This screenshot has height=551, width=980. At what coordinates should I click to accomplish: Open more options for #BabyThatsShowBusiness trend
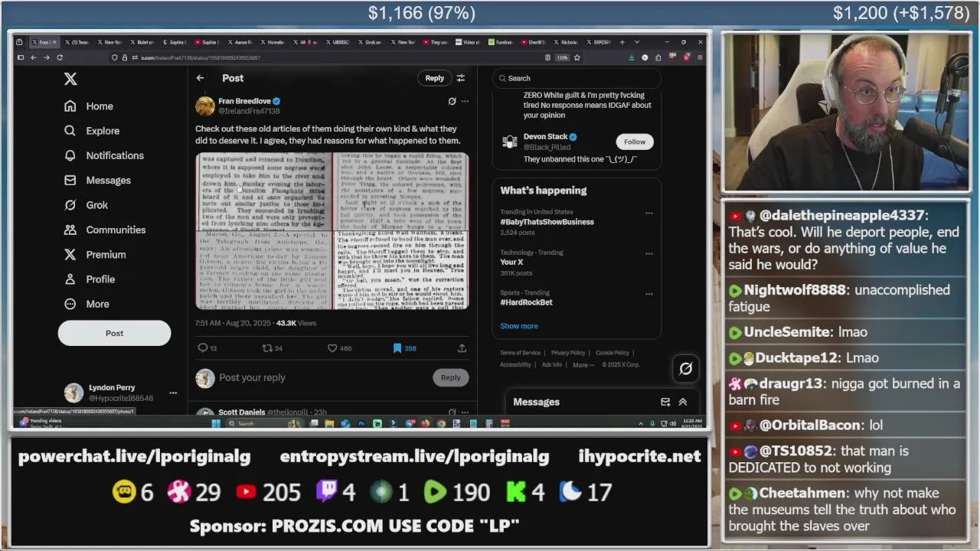[648, 214]
